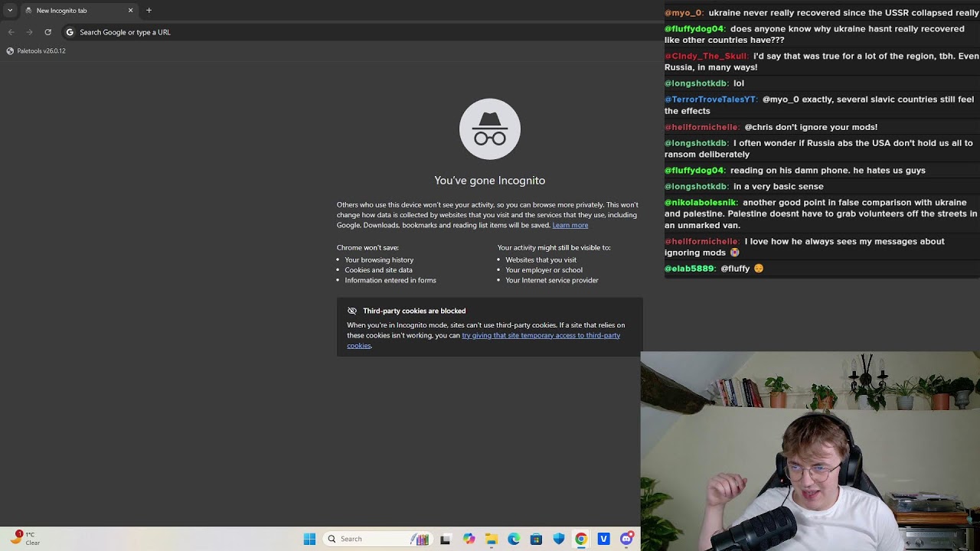Launch Copilot from the taskbar
The width and height of the screenshot is (980, 551).
pos(469,539)
